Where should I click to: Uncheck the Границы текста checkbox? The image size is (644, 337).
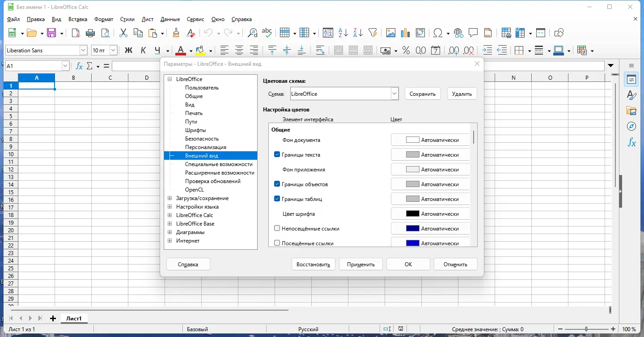[277, 155]
